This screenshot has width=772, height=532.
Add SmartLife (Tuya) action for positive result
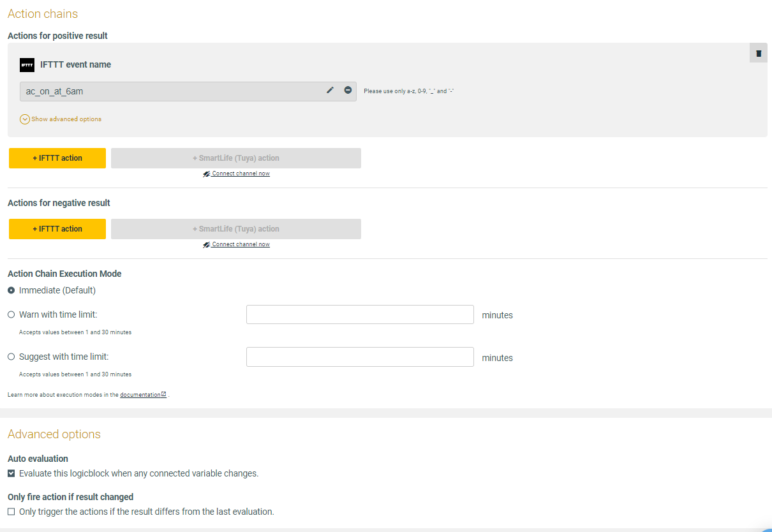pos(236,158)
